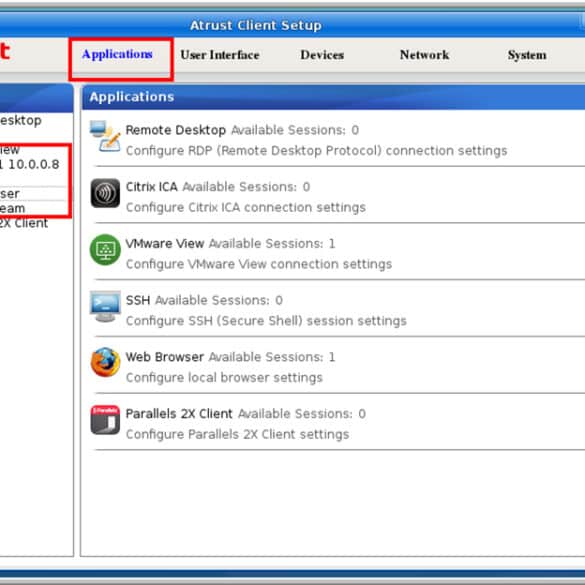Open the Web Browser entry title
Viewport: 585px width, 585px height.
point(165,357)
